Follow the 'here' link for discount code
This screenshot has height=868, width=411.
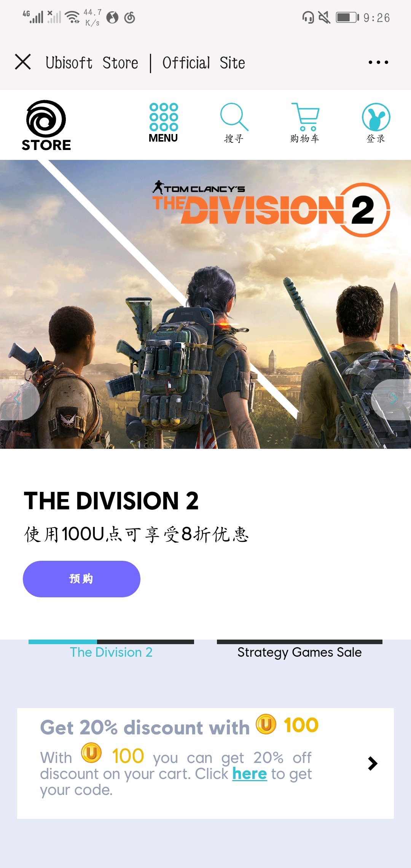[x=250, y=774]
